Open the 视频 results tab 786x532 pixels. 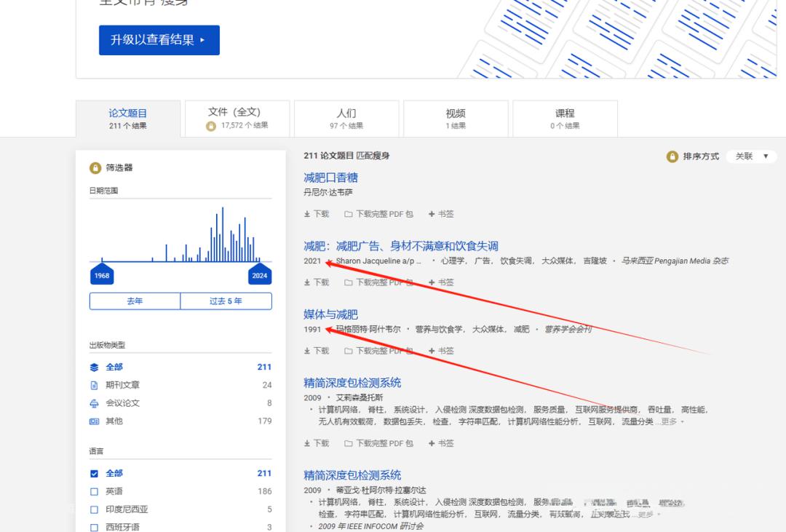[x=456, y=119]
